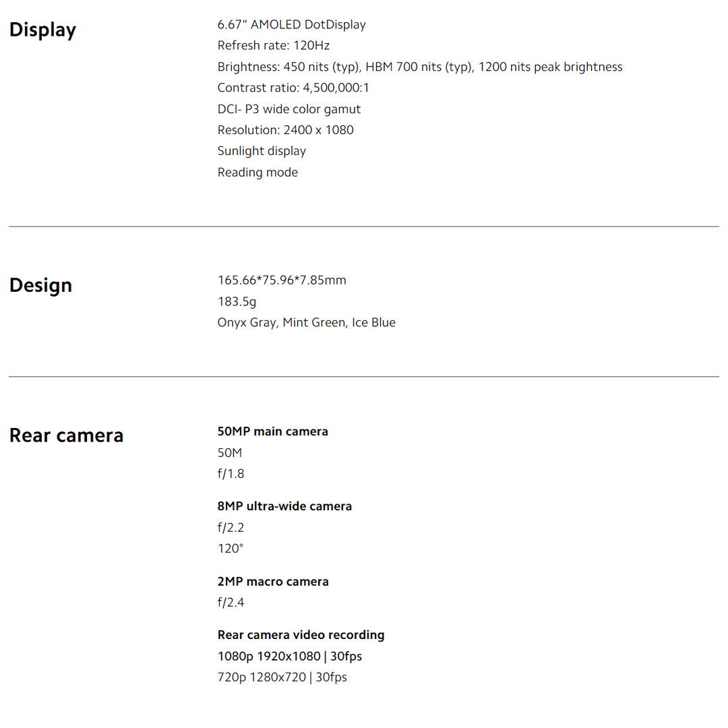Click the Rear camera section heading
728x728 pixels.
click(x=66, y=435)
